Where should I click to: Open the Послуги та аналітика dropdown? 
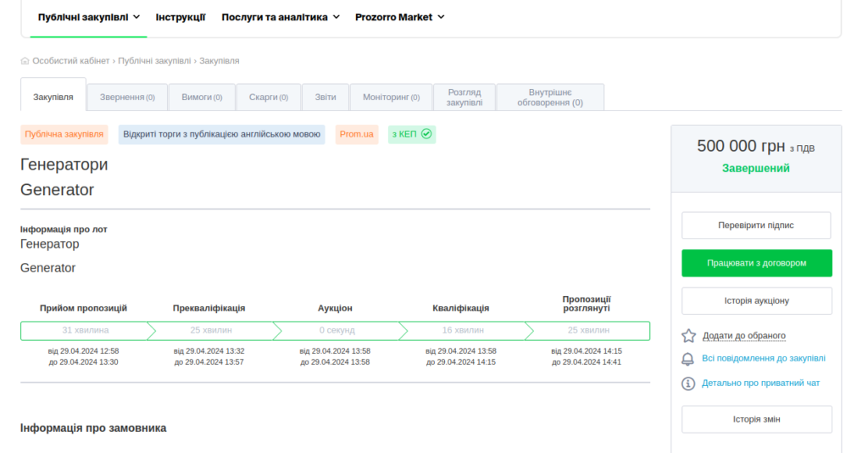coord(280,17)
